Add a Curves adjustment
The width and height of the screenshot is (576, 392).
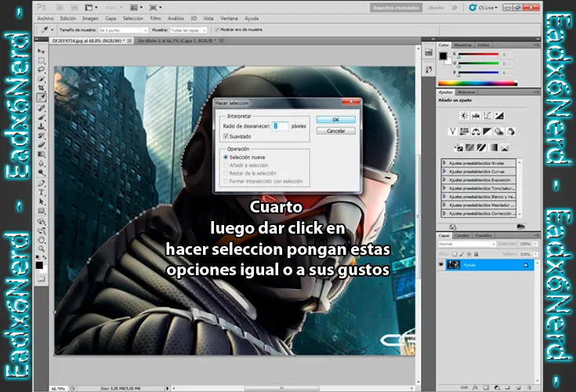(x=487, y=116)
